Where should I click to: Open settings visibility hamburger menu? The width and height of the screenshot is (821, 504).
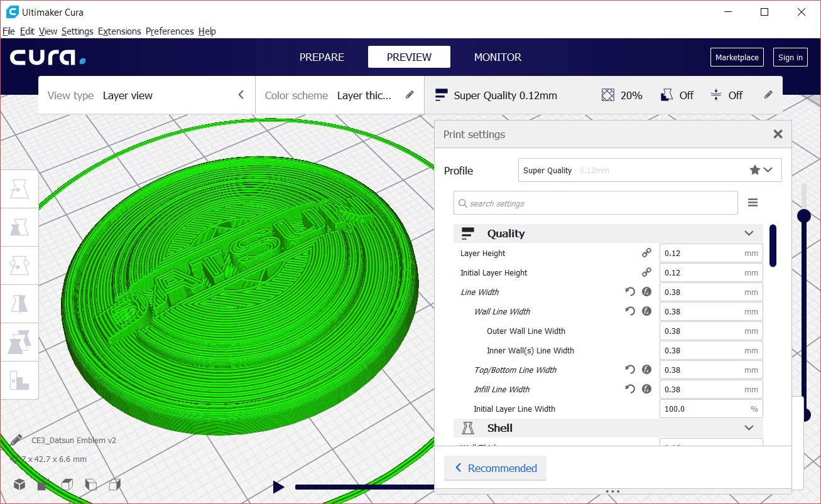tap(753, 203)
